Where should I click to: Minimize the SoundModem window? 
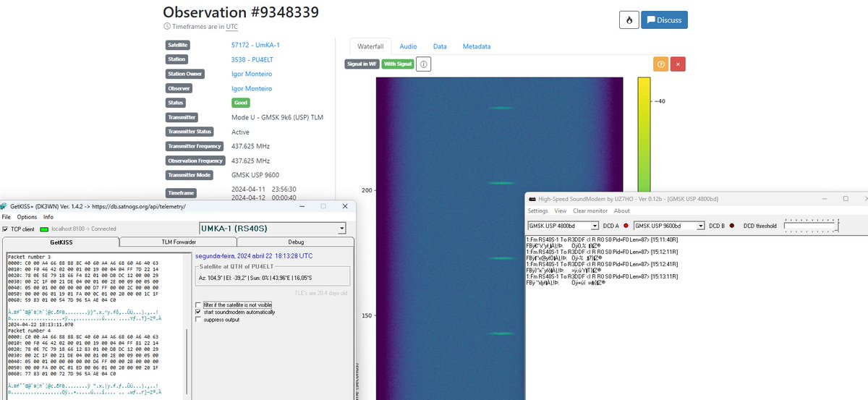[x=826, y=199]
